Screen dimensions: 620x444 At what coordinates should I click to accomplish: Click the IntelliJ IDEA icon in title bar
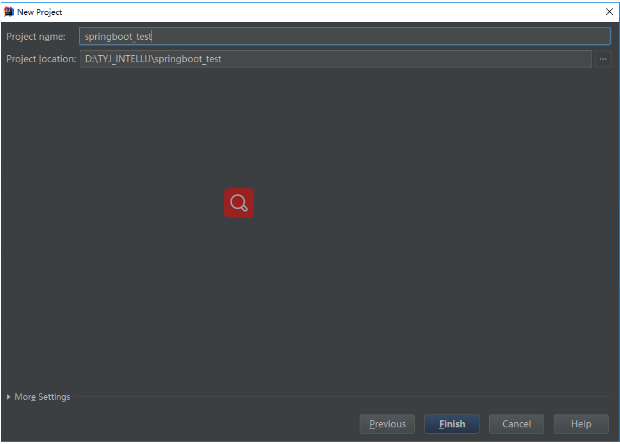[x=9, y=12]
